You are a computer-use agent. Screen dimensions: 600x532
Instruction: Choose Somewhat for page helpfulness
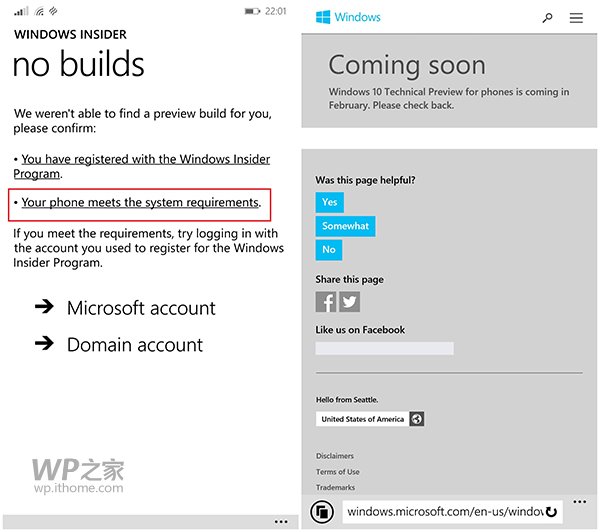(x=345, y=226)
